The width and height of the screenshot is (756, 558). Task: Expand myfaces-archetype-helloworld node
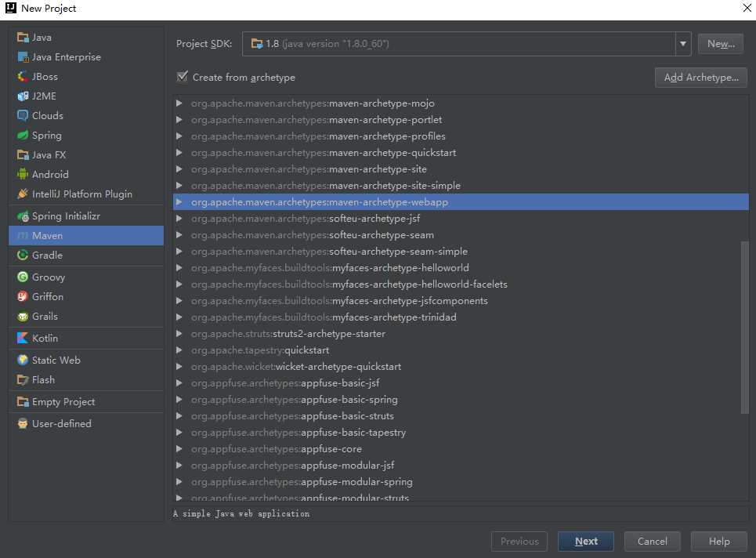tap(179, 268)
